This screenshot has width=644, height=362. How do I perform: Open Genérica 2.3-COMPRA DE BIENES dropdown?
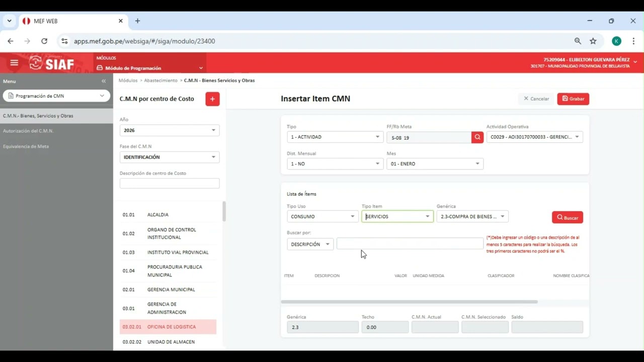click(x=472, y=217)
